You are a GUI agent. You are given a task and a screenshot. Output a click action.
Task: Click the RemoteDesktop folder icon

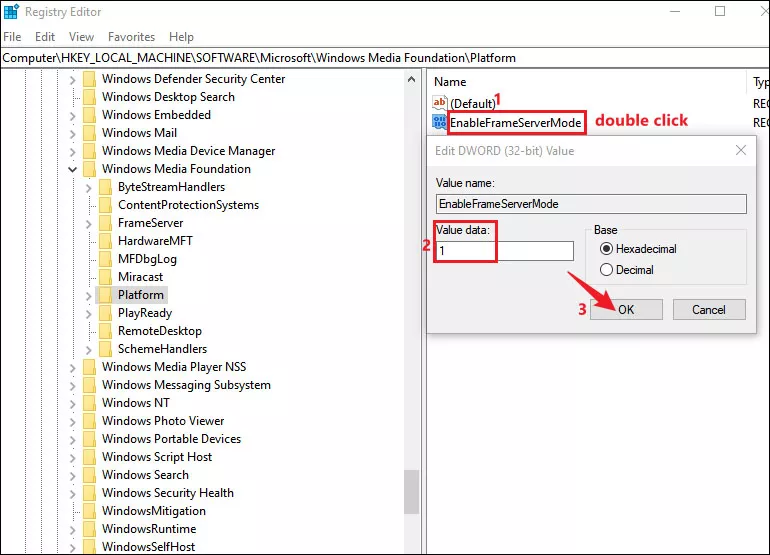coord(105,331)
